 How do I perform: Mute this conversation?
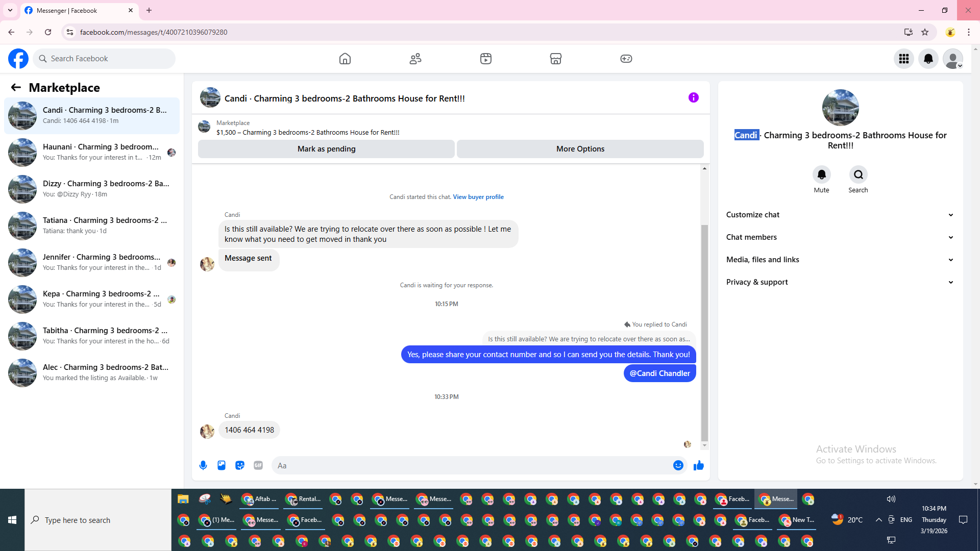click(x=821, y=175)
